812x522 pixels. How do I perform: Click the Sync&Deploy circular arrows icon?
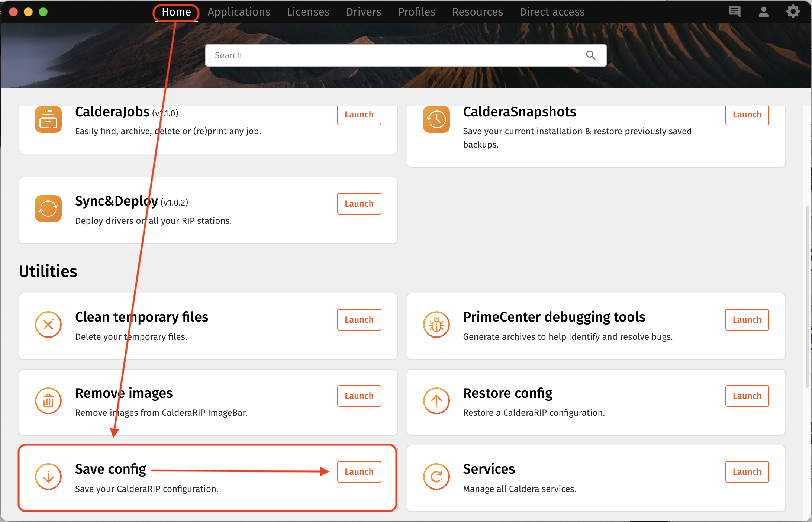(x=48, y=208)
